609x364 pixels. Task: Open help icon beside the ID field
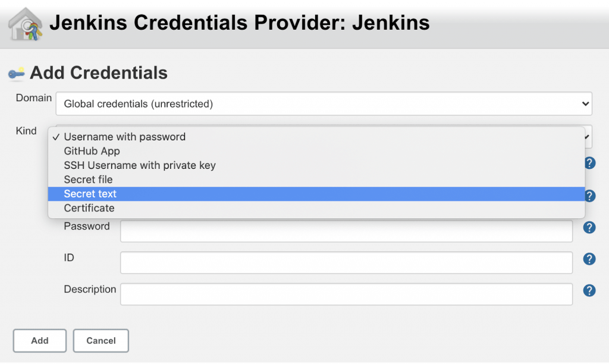[589, 259]
